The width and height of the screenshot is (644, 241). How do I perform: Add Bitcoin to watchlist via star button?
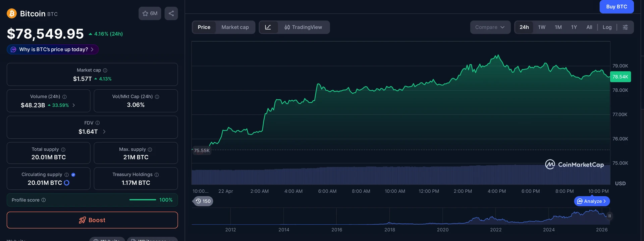[150, 13]
